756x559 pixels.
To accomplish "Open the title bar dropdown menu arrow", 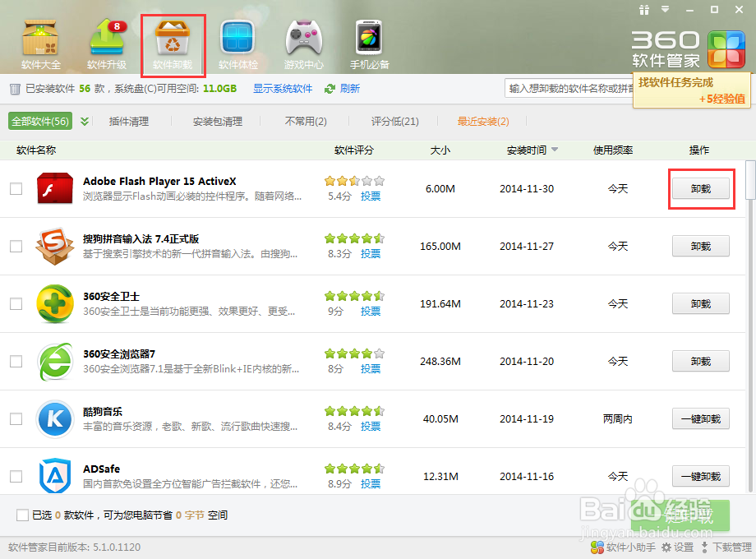I will pos(666,9).
